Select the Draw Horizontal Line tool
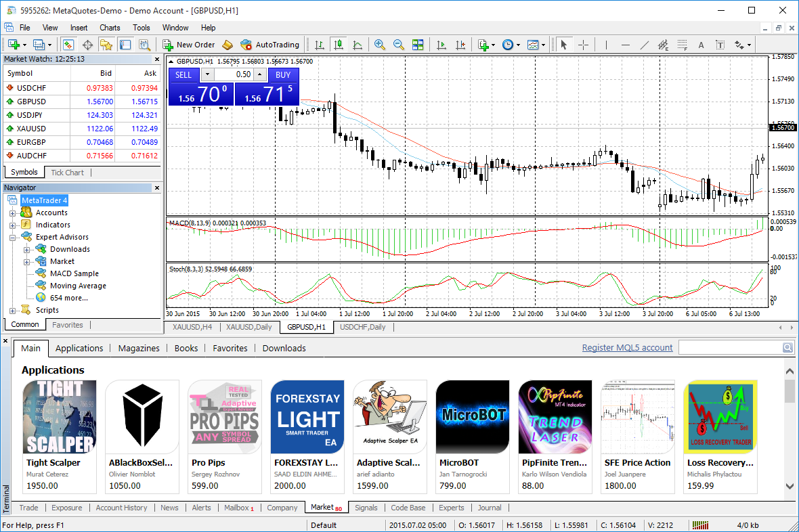Screen dimensions: 799x532 coord(625,45)
